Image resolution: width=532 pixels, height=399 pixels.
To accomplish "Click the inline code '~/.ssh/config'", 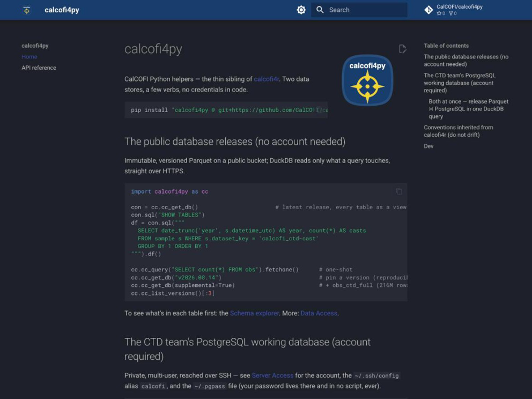I will pos(376,375).
